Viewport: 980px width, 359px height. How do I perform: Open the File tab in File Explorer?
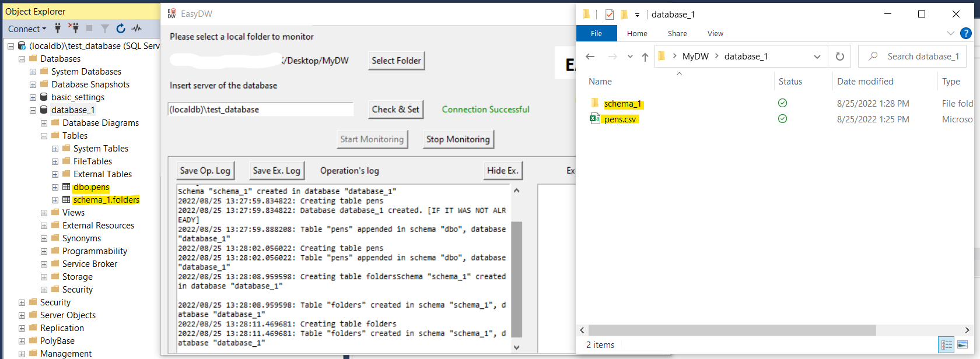(x=596, y=34)
